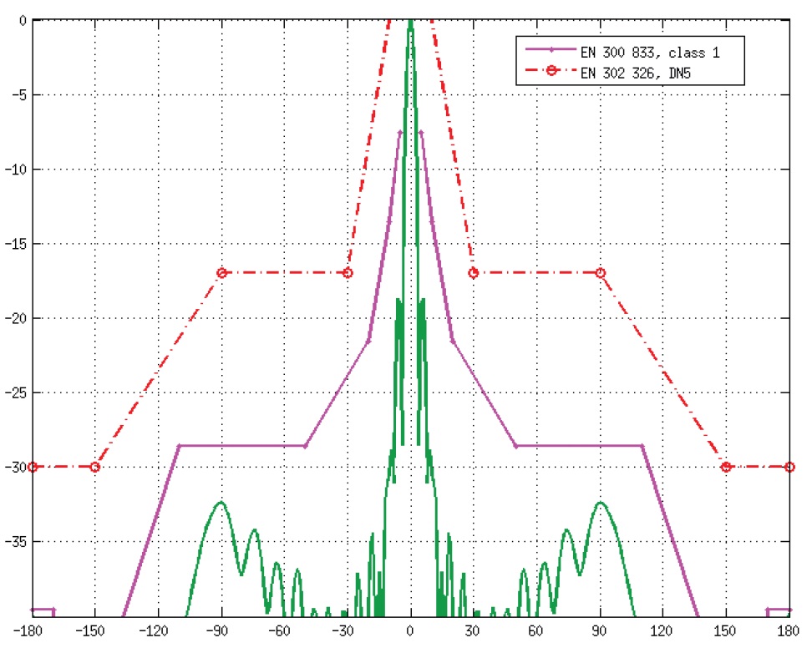
Task: Click y-axis label -20
Action: pos(14,318)
